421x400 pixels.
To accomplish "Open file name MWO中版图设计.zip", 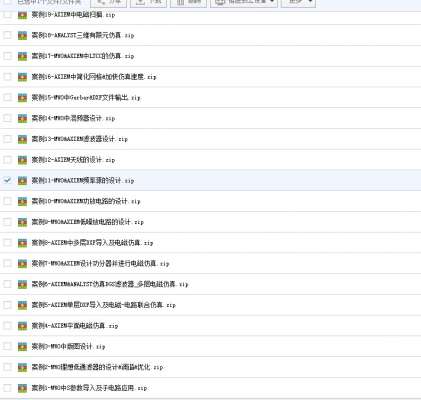I will point(69,346).
